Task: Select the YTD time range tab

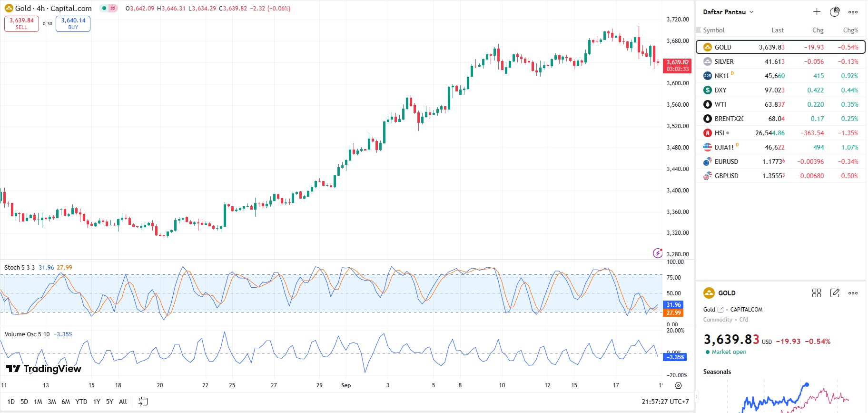Action: pyautogui.click(x=81, y=402)
